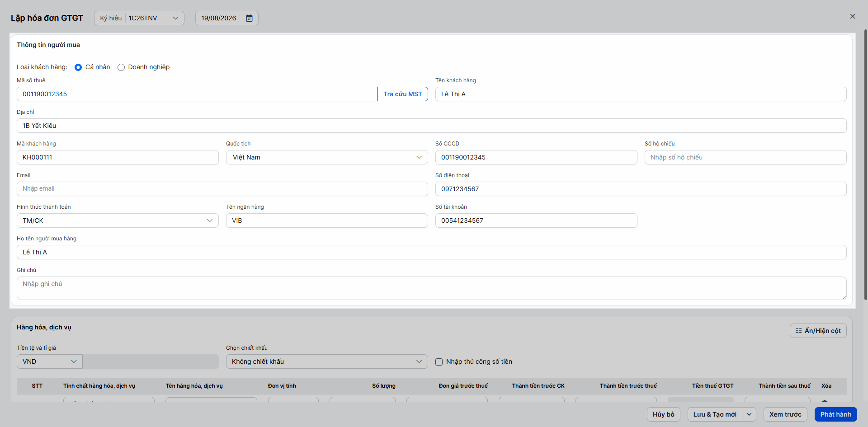Click the Hủy bỏ cancel button

[663, 414]
